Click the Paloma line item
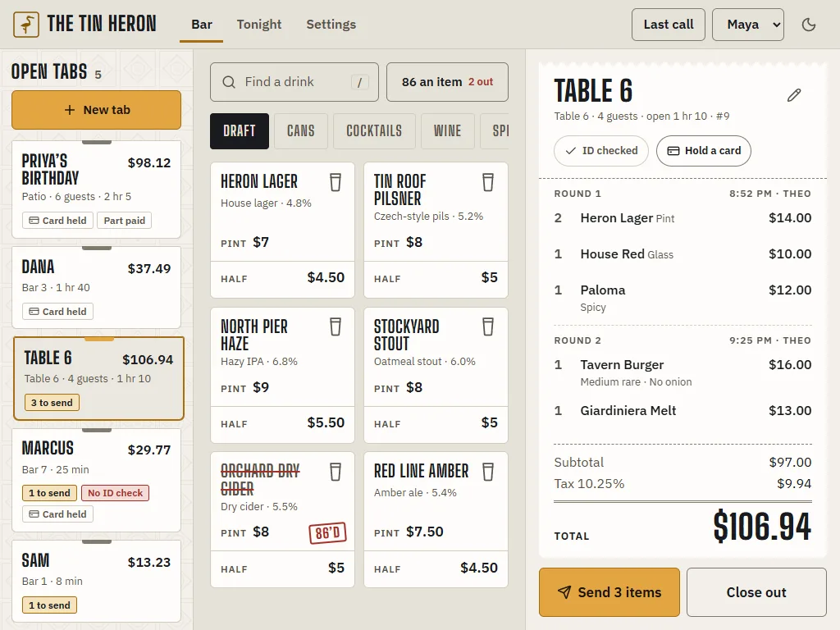 coord(682,298)
